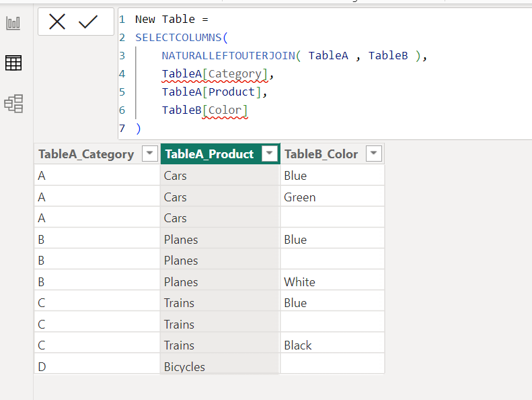Open the Model relationships view icon
Image resolution: width=532 pixels, height=400 pixels.
tap(13, 103)
